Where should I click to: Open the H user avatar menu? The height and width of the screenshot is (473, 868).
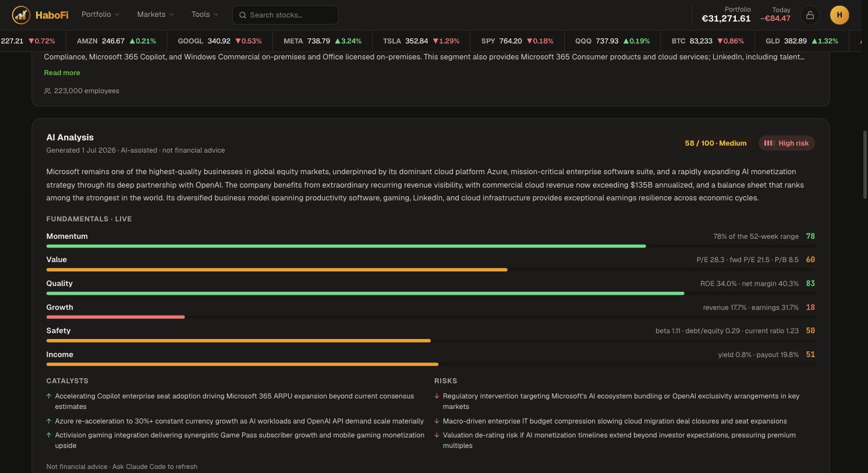coord(839,15)
